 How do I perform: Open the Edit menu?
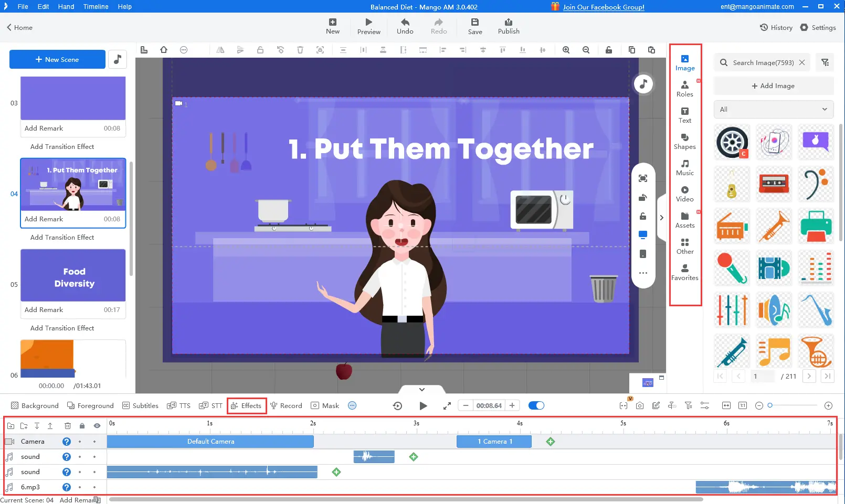pyautogui.click(x=43, y=6)
